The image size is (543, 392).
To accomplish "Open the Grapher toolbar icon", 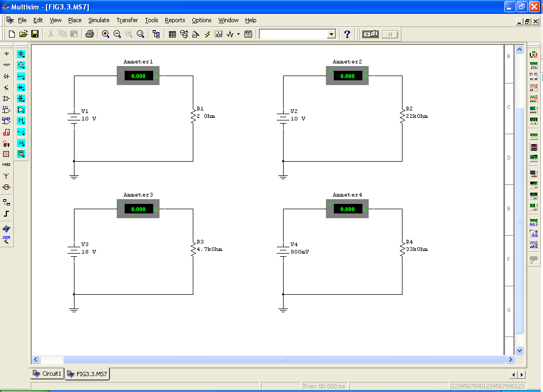I will click(x=218, y=34).
